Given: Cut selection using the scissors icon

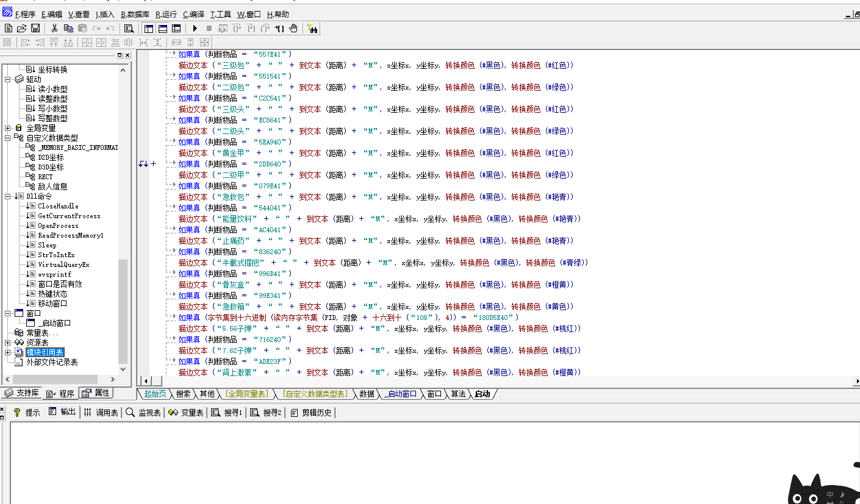Looking at the screenshot, I should (x=53, y=27).
